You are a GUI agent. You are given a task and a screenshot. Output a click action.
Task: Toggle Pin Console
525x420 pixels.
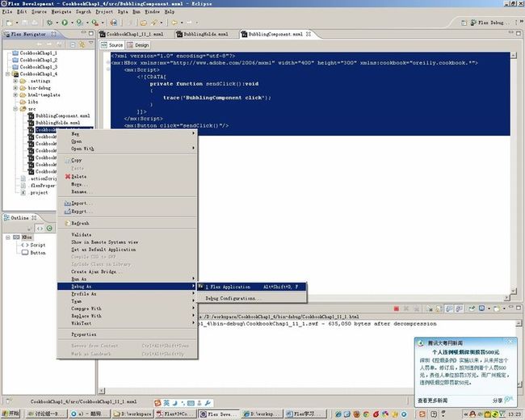point(472,309)
